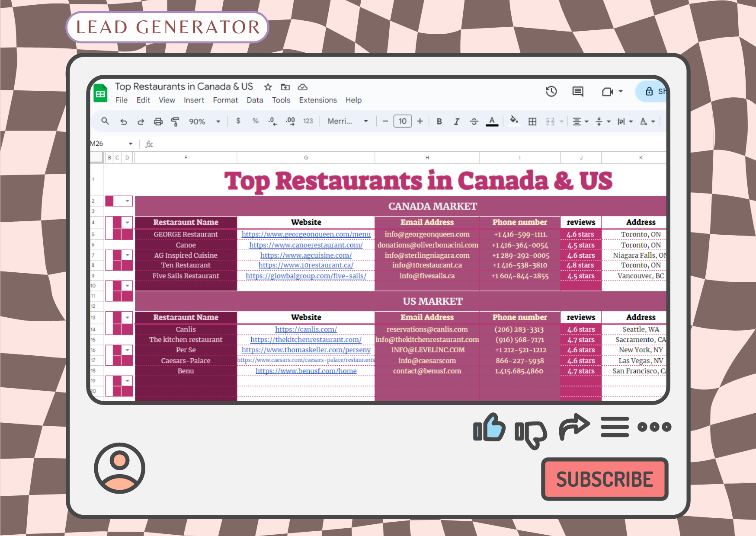Image resolution: width=756 pixels, height=536 pixels.
Task: Click the search menus magnifier icon
Action: tap(105, 121)
